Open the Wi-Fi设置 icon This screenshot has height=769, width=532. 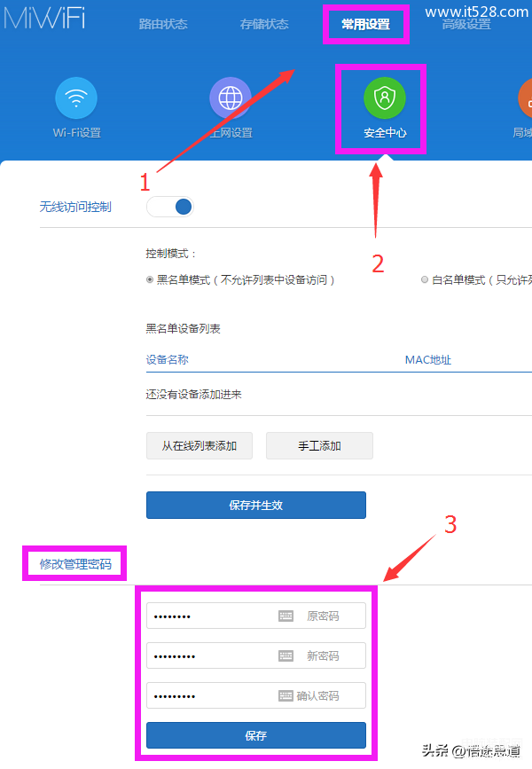76,98
